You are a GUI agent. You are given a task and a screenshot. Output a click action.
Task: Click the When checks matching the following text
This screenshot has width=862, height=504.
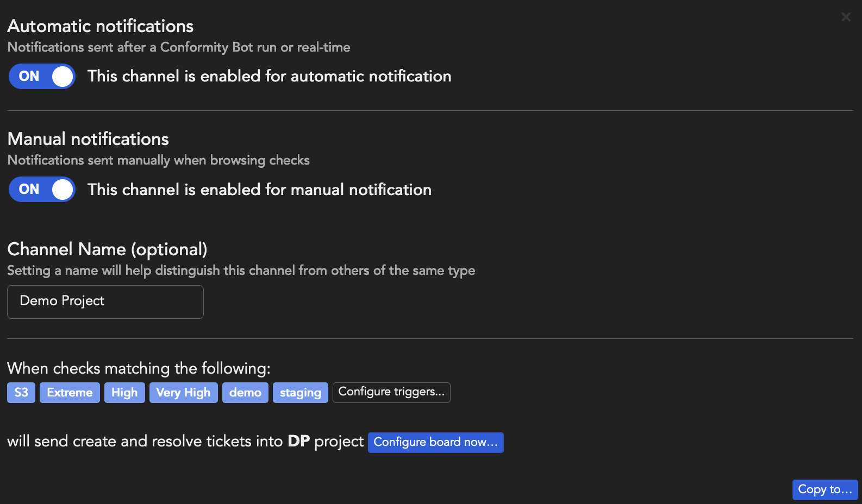pos(139,369)
